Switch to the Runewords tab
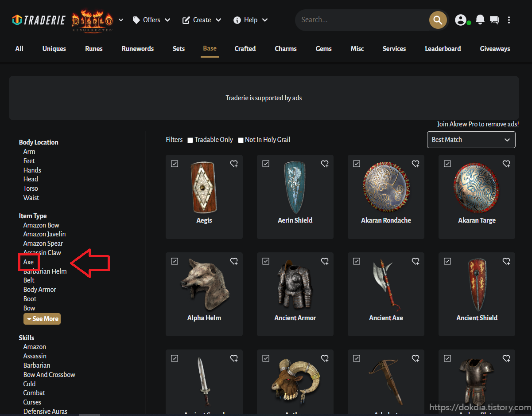The width and height of the screenshot is (532, 416). tap(138, 49)
